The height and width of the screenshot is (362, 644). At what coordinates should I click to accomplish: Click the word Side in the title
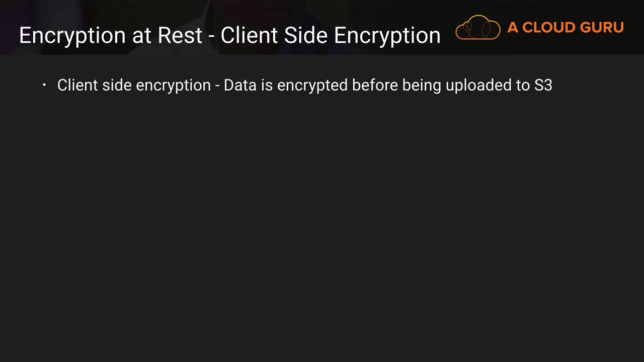click(x=305, y=35)
